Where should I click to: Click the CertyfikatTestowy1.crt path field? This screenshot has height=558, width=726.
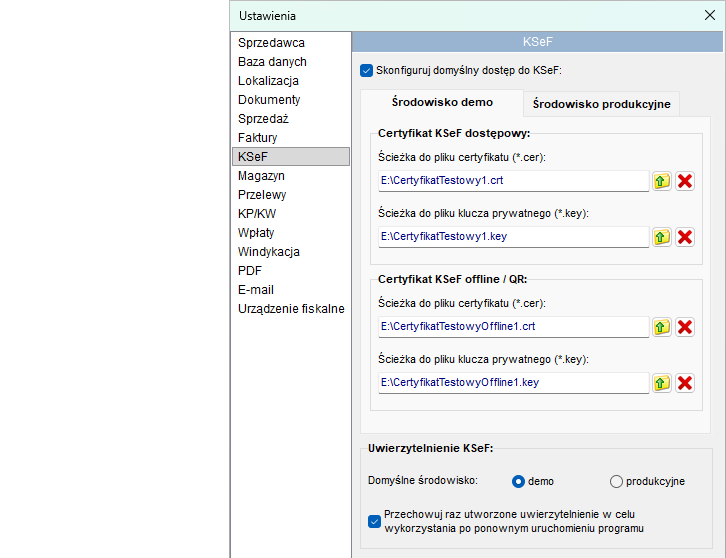coord(513,181)
